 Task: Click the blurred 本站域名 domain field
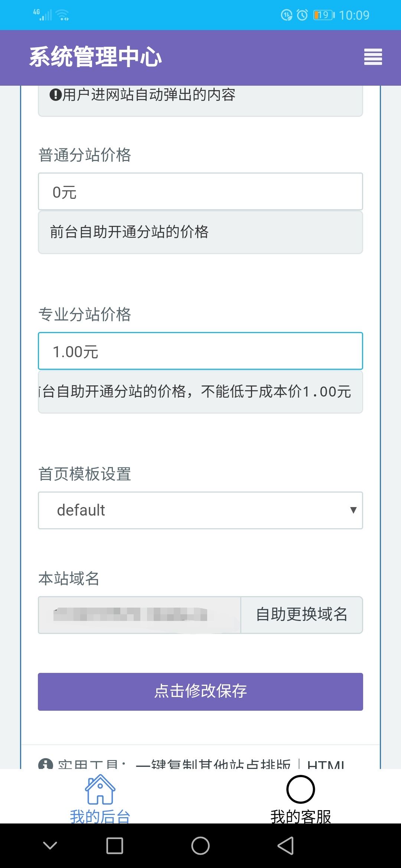coord(139,615)
